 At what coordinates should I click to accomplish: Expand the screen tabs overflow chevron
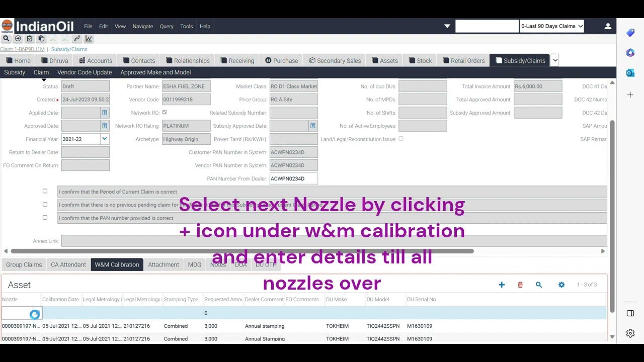(x=555, y=60)
